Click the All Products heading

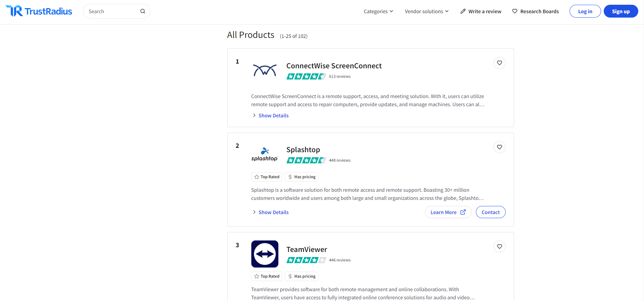(251, 35)
